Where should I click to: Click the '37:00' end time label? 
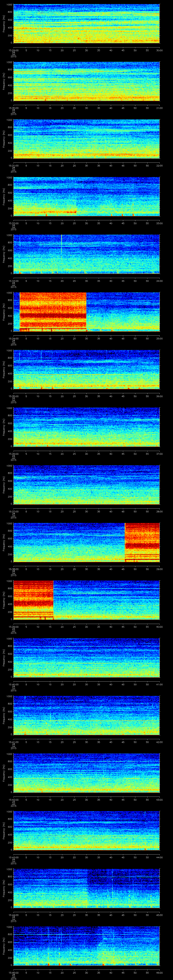point(160,454)
